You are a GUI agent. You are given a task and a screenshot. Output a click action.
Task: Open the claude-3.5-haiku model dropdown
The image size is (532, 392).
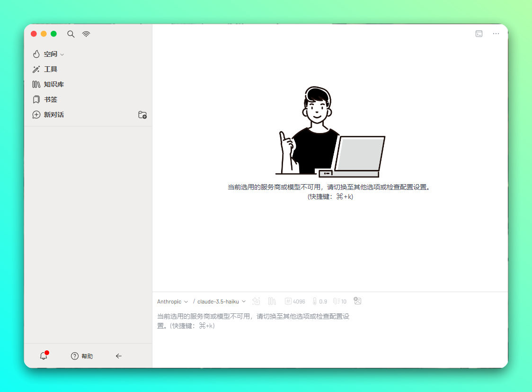tap(222, 302)
